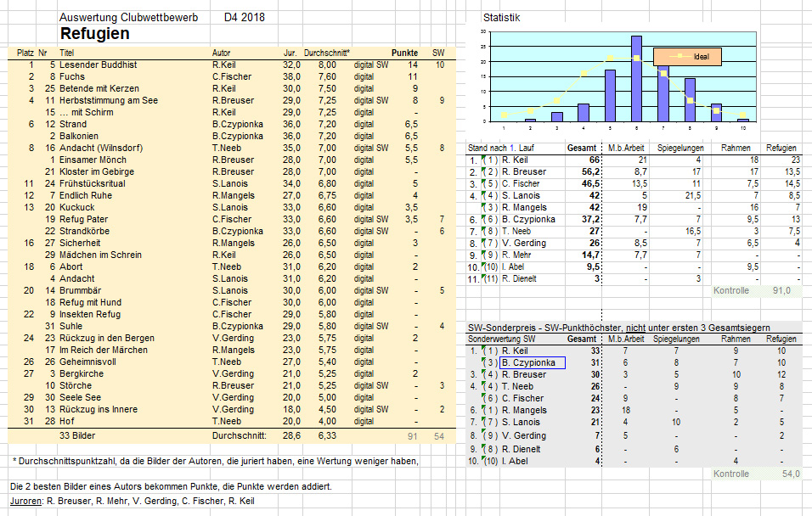Select the '91,0' Kontrolle value
The image size is (812, 516).
point(781,291)
